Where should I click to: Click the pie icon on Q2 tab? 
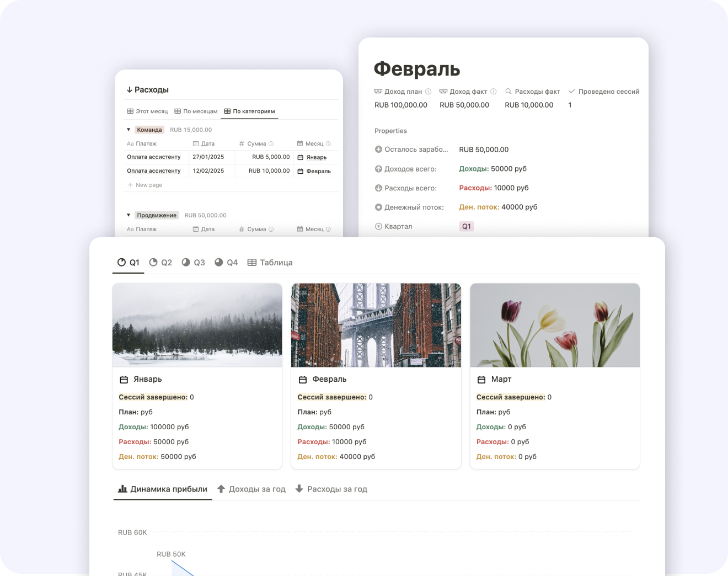[x=153, y=263]
